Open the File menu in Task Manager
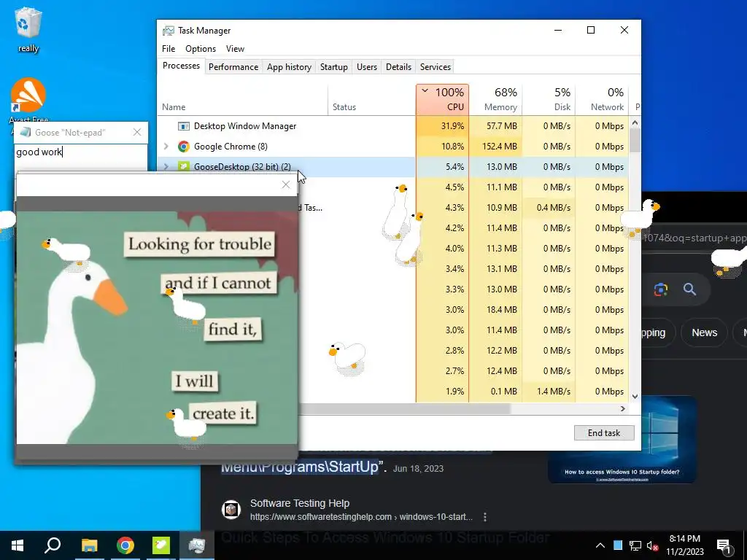747x560 pixels. [x=169, y=49]
